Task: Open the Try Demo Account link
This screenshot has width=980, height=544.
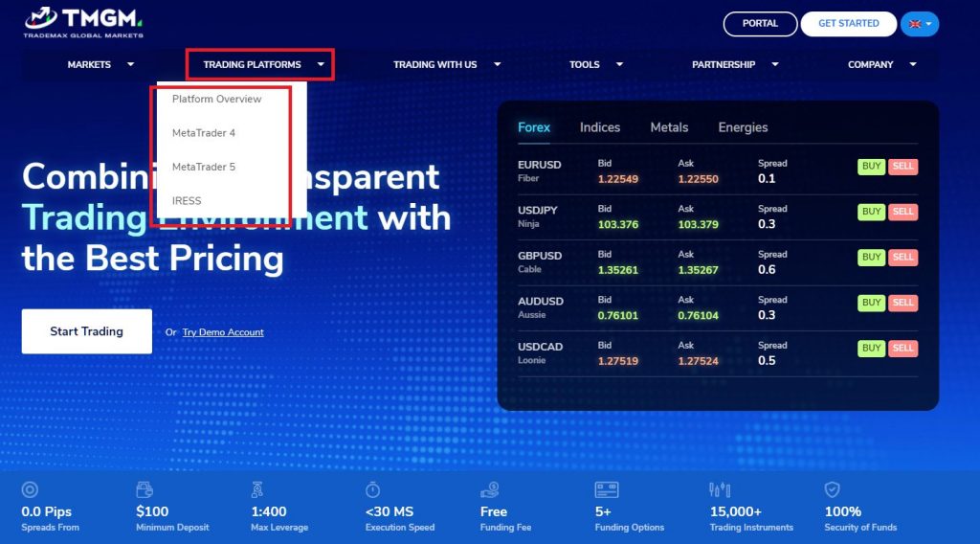Action: tap(223, 332)
